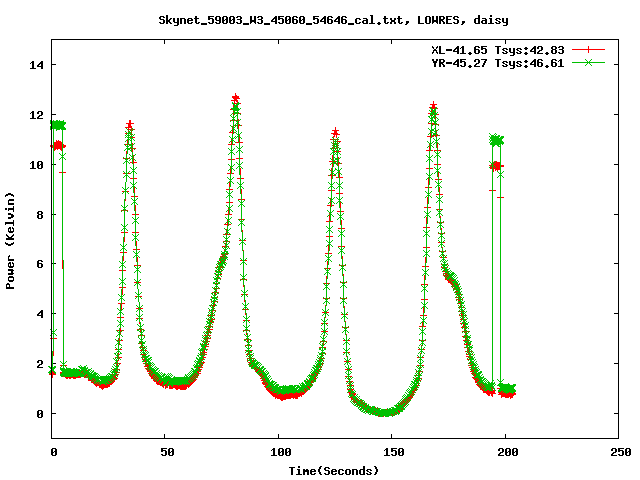The width and height of the screenshot is (640, 480).
Task: Select the YR-45.27 Tsys:46.61 legend entry
Action: pyautogui.click(x=498, y=63)
